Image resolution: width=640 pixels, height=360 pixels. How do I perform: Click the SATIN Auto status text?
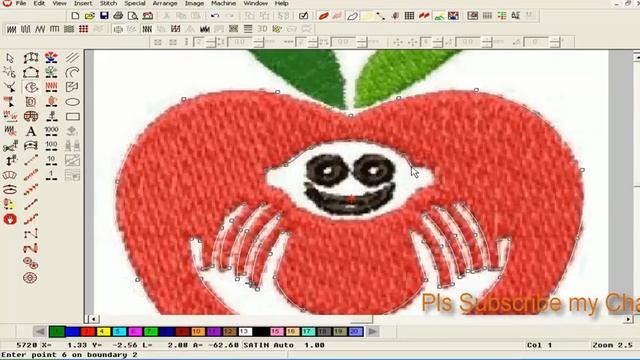coord(269,345)
